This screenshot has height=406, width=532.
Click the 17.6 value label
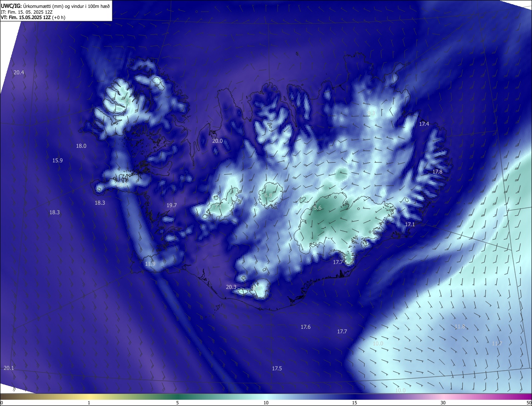(305, 327)
